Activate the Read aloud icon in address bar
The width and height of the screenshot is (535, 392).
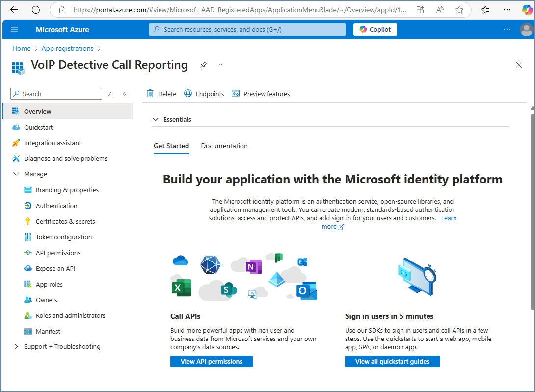[440, 10]
